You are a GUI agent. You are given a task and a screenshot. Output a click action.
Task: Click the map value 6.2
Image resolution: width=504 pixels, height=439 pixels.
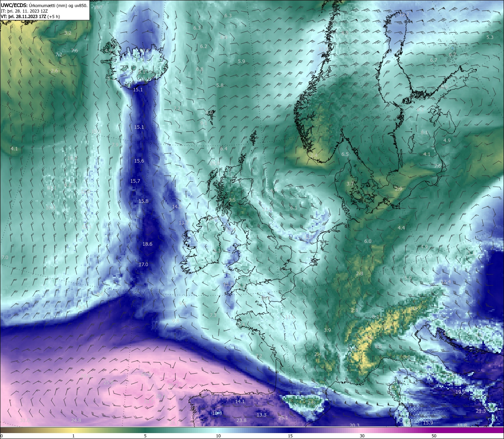(x=204, y=46)
